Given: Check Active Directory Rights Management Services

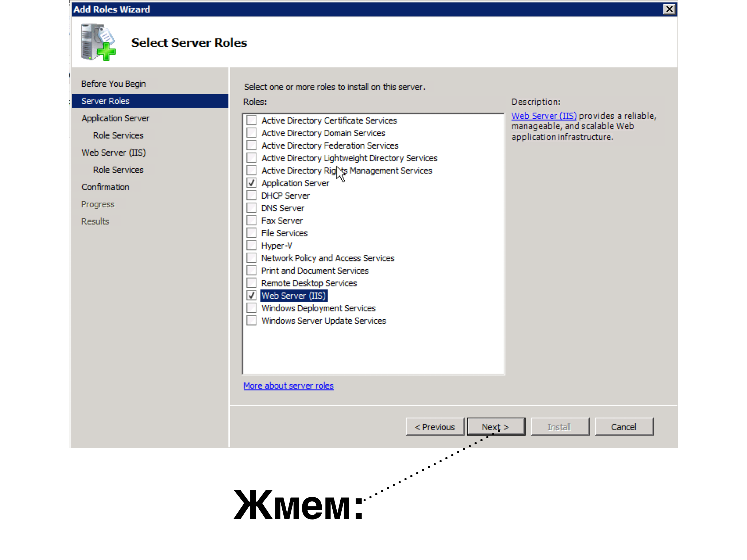Looking at the screenshot, I should pos(251,170).
